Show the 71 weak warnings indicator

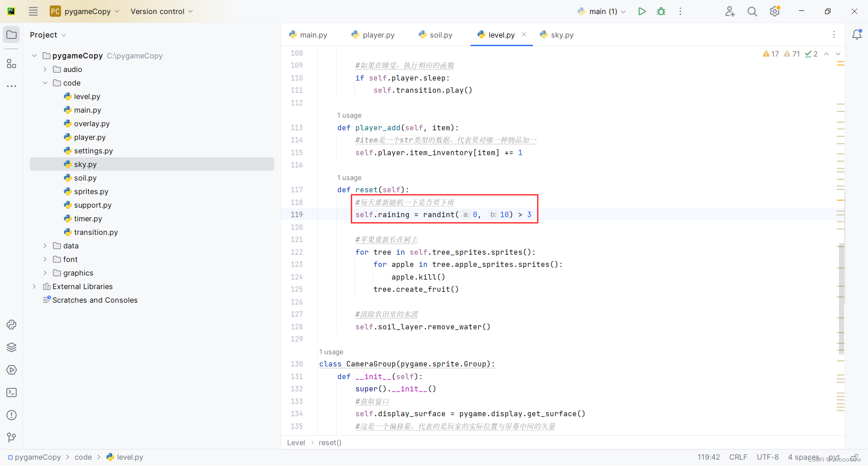pyautogui.click(x=792, y=54)
